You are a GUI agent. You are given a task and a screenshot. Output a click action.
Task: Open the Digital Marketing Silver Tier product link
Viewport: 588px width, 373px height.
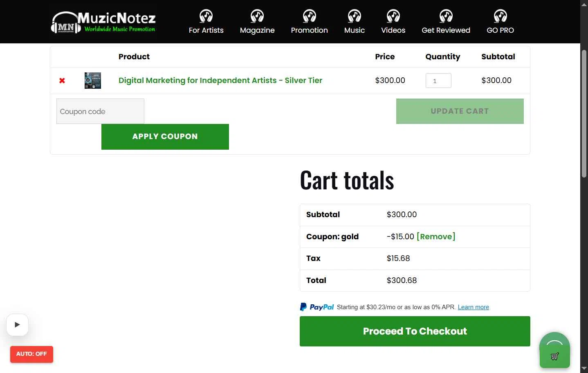click(220, 81)
